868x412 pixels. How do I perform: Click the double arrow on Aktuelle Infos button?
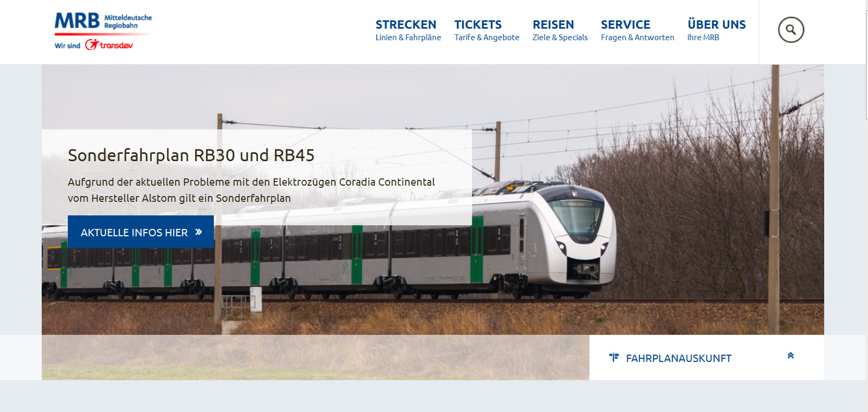pyautogui.click(x=198, y=232)
